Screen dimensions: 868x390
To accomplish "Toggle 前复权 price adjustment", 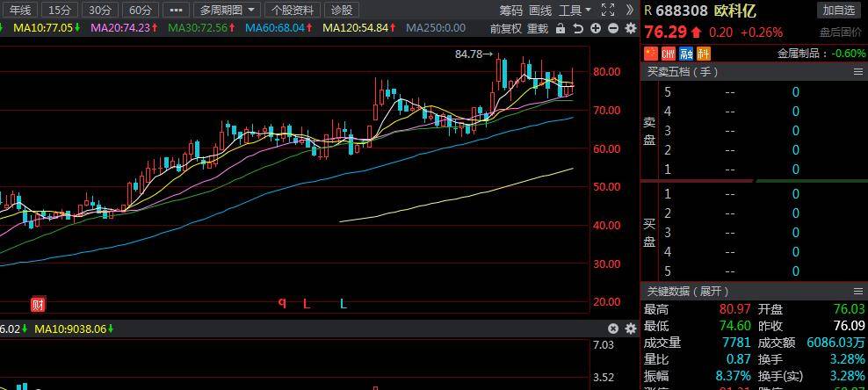I will coord(506,28).
